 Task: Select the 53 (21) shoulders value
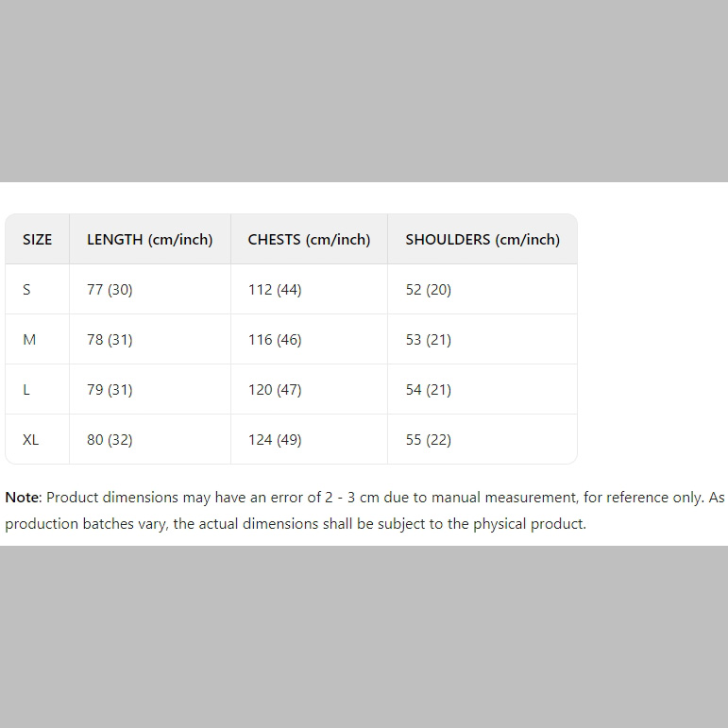pyautogui.click(x=429, y=340)
